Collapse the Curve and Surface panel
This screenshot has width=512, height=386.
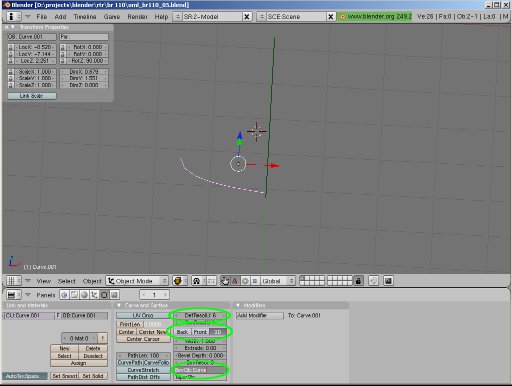point(119,305)
